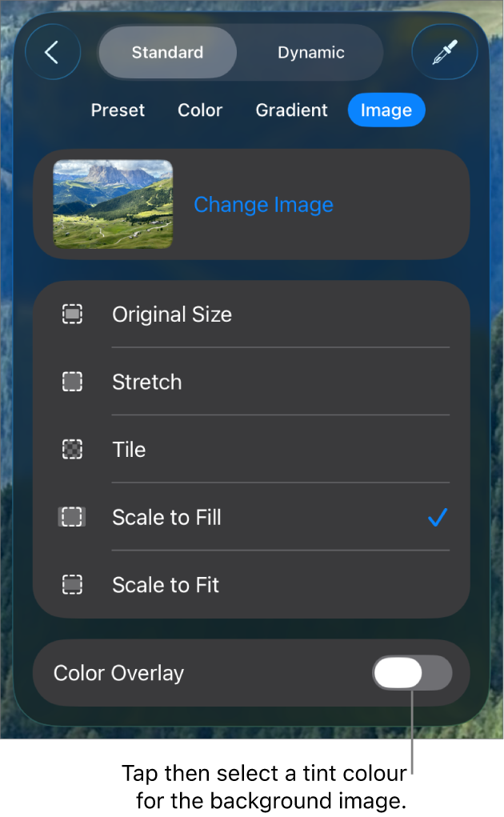Switch to the Dynamic tab

[x=310, y=52]
